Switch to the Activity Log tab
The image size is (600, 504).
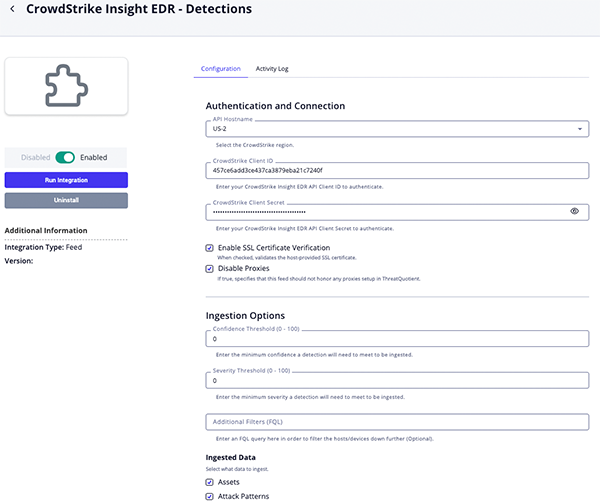tap(272, 69)
